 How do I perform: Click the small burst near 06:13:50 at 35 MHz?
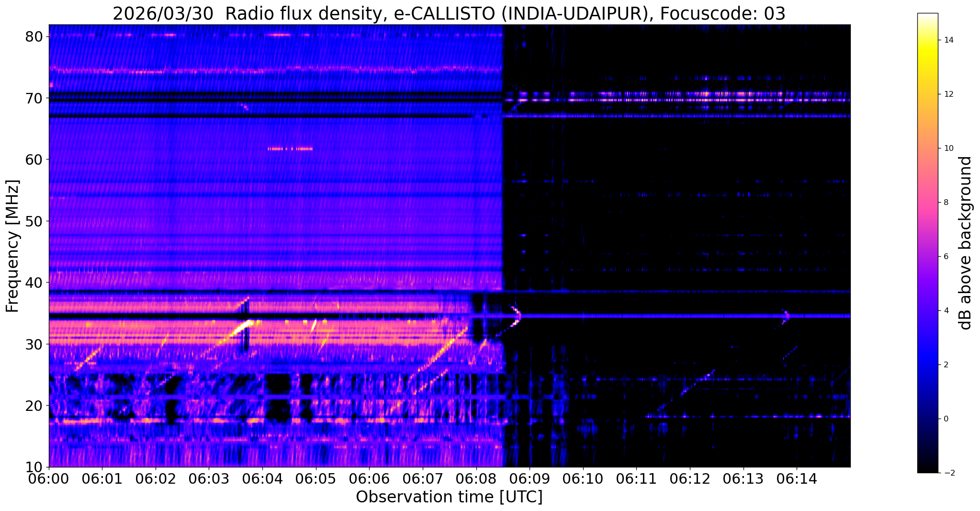786,316
